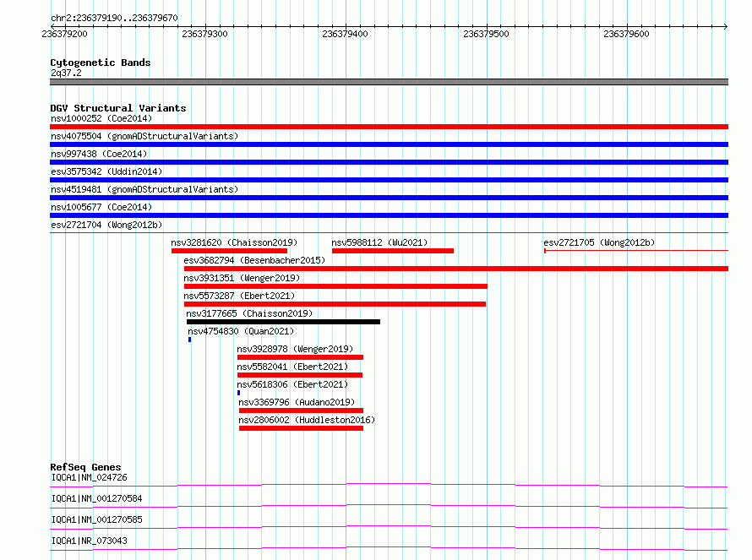Click the esv3682794 (Besenbacher2015) label
The height and width of the screenshot is (560, 752).
(x=254, y=260)
